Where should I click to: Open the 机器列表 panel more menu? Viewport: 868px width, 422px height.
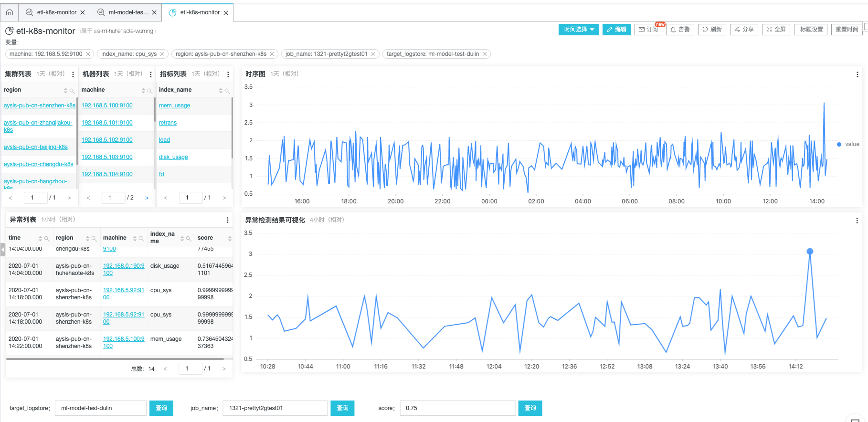pos(151,74)
